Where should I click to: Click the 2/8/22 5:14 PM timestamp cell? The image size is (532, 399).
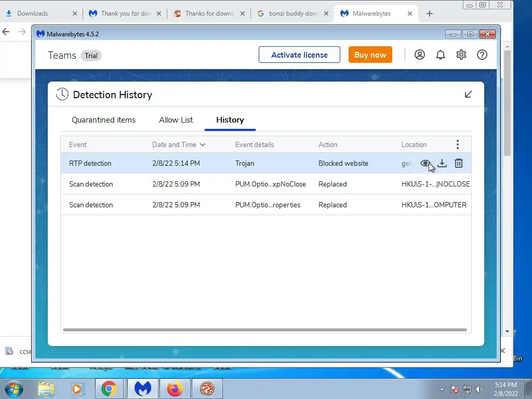pos(176,163)
